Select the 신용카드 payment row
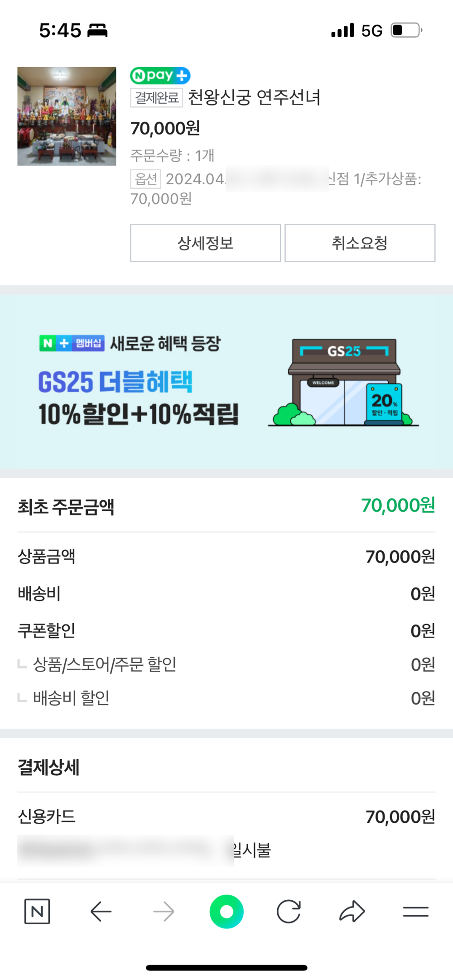The height and width of the screenshot is (980, 453). [226, 817]
